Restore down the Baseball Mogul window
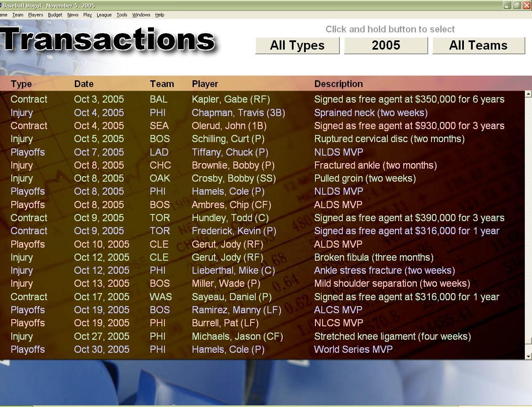This screenshot has height=407, width=532. [516, 5]
